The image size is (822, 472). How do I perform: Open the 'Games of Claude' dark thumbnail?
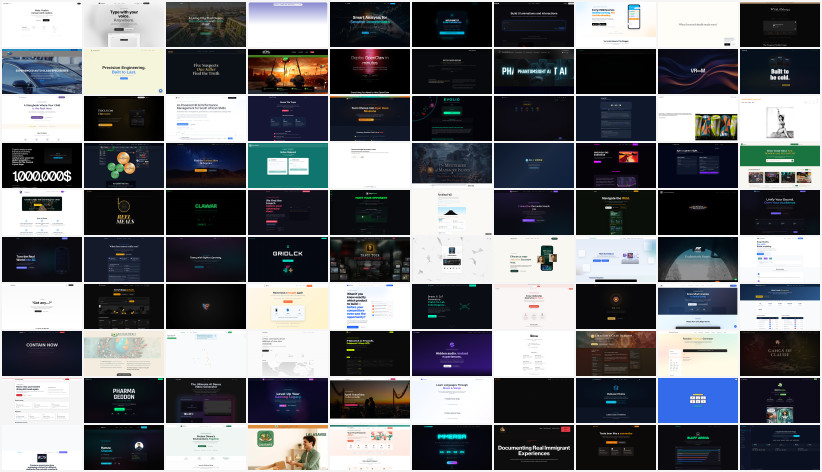click(780, 353)
